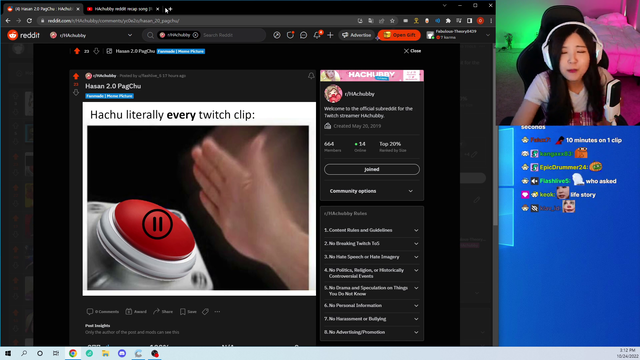Click the post flair tag icon
The width and height of the screenshot is (640, 360).
205,311
